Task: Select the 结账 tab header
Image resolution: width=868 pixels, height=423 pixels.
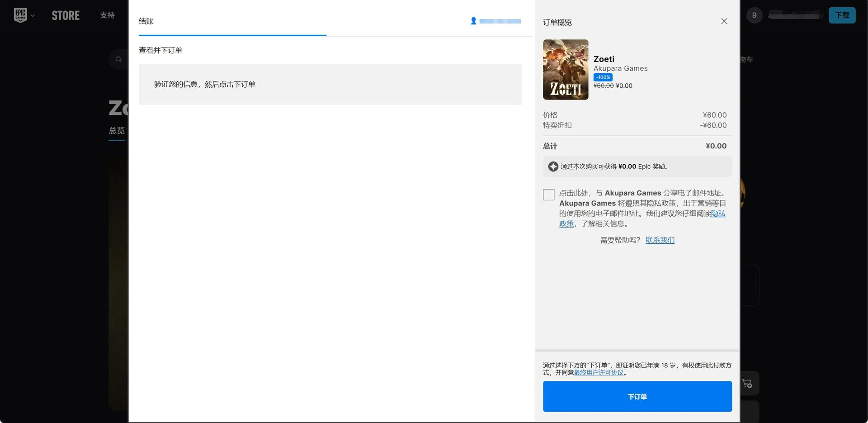Action: tap(146, 21)
